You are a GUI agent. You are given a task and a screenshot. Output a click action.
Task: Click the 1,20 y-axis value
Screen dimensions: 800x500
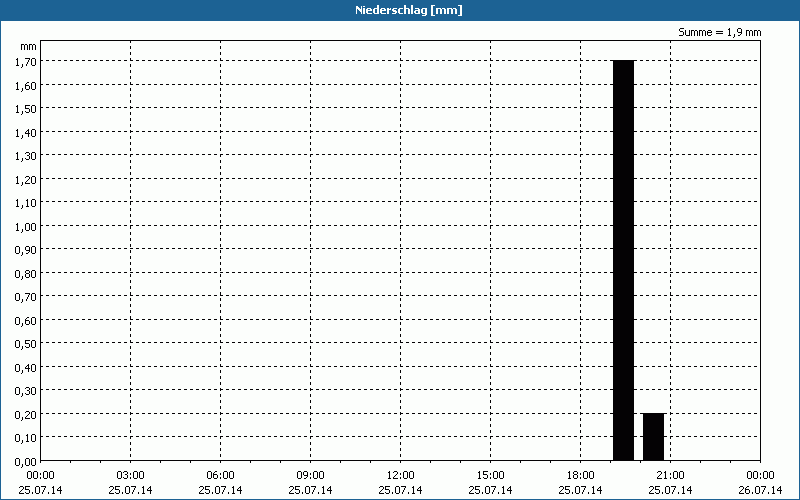(x=26, y=180)
